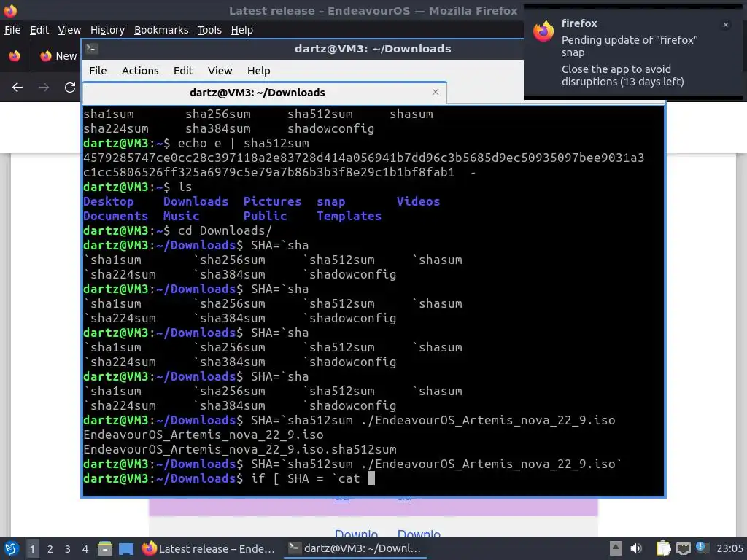Click Firefox forward navigation arrow
The image size is (747, 560).
click(x=44, y=87)
